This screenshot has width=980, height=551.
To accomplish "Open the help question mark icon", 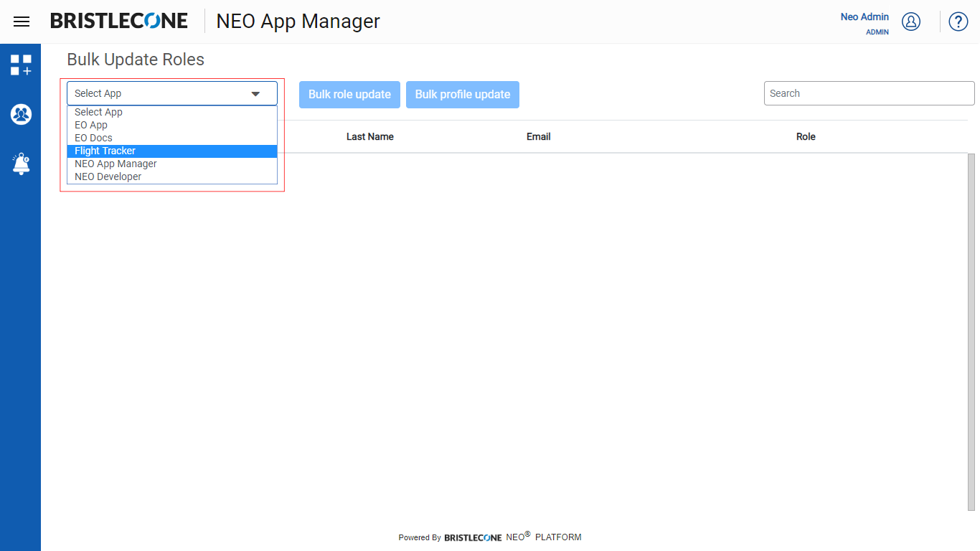I will [958, 22].
